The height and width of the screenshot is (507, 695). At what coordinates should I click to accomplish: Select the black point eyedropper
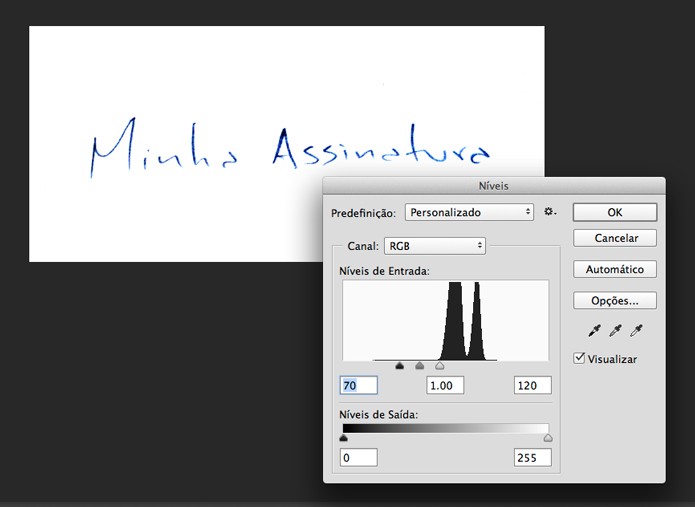(x=594, y=331)
